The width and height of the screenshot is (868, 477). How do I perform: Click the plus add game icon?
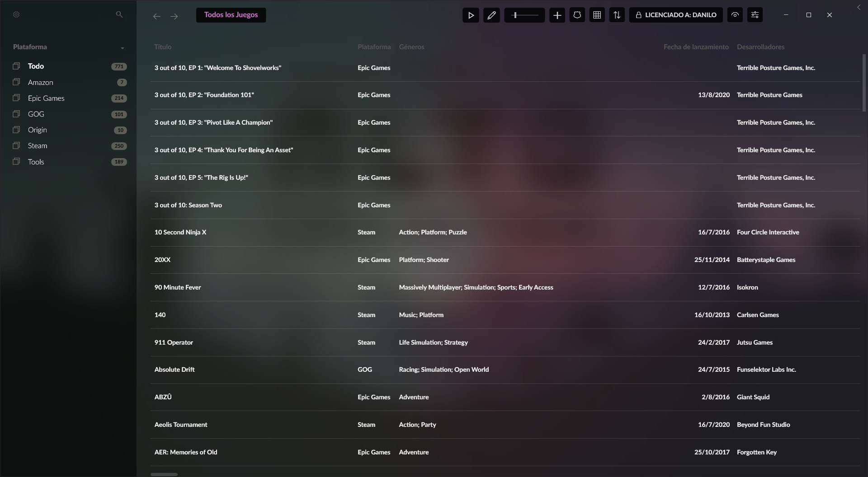(557, 15)
